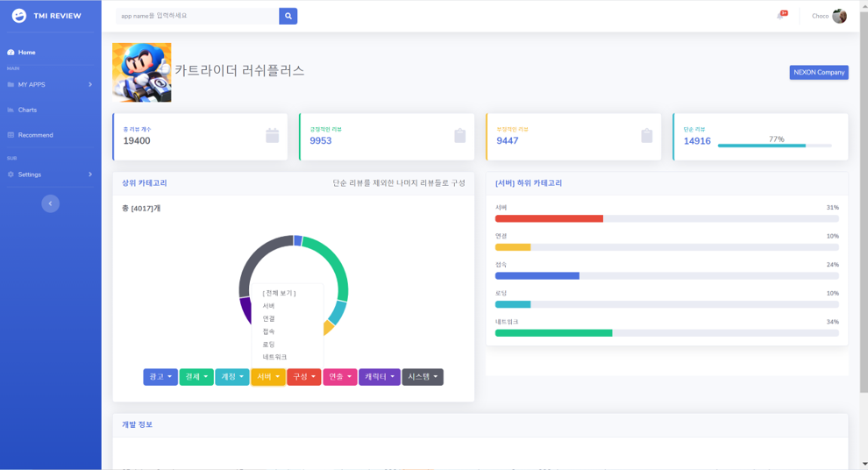Image resolution: width=868 pixels, height=470 pixels.
Task: Click the [서버] 하위 카테고리 heading
Action: (x=529, y=183)
